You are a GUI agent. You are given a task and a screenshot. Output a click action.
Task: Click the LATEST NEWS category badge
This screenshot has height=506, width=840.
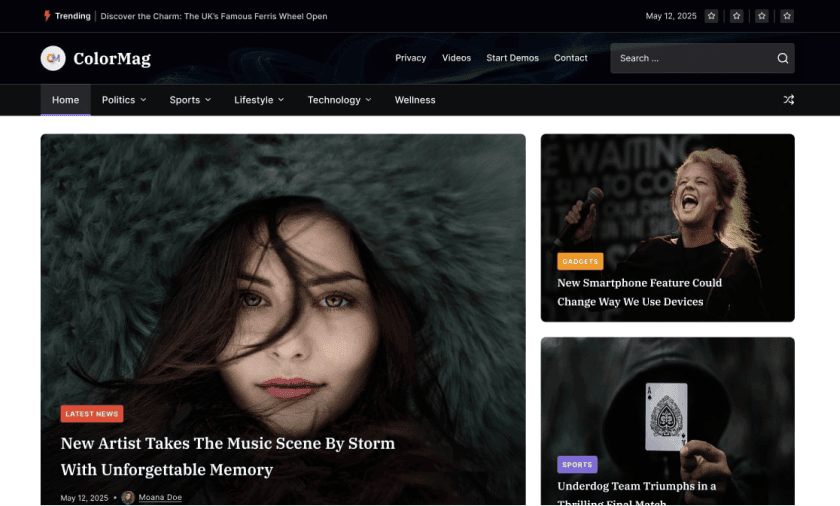(92, 414)
